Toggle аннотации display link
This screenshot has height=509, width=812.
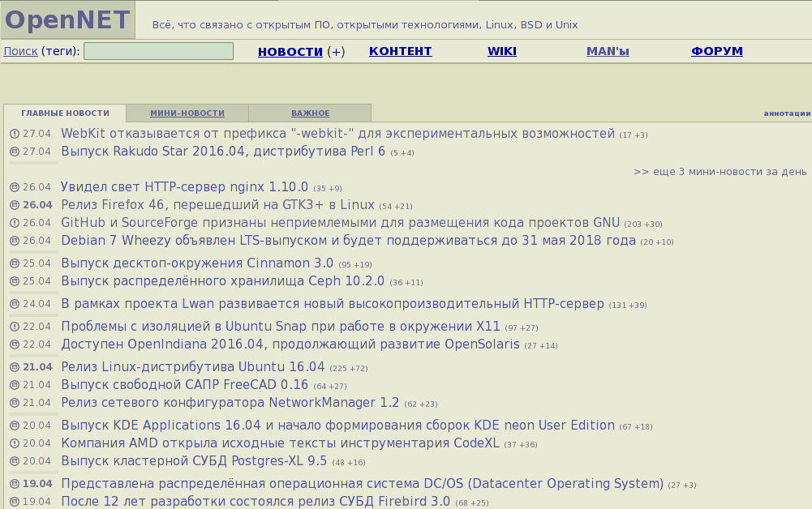tap(787, 113)
